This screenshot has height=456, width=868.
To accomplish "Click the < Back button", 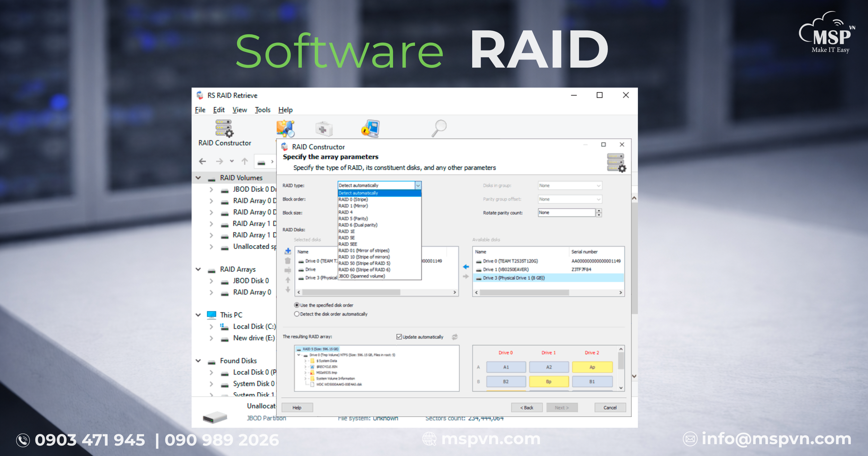I will 526,407.
